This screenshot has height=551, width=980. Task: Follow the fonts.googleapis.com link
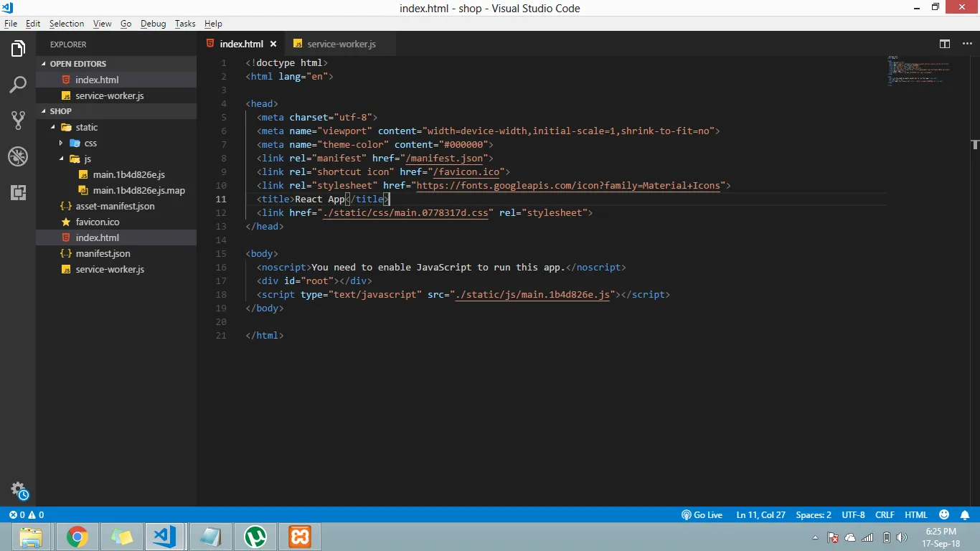[567, 185]
